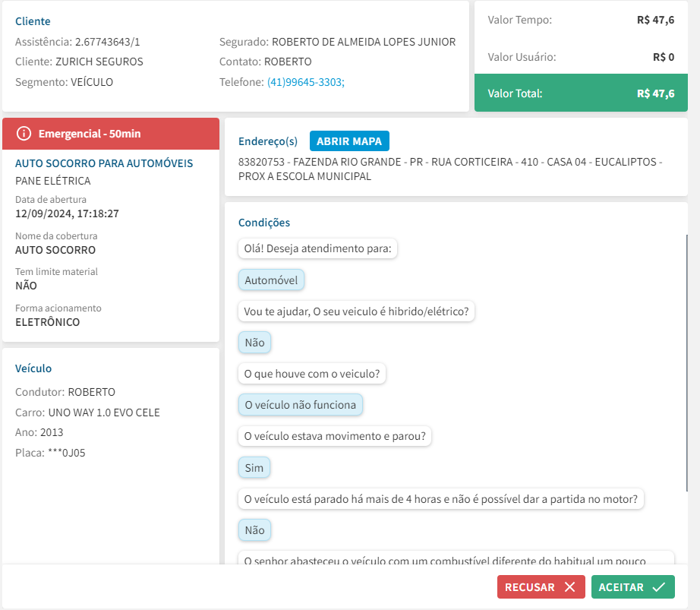Click the Veículo section heading
This screenshot has height=610, width=700.
click(x=33, y=368)
